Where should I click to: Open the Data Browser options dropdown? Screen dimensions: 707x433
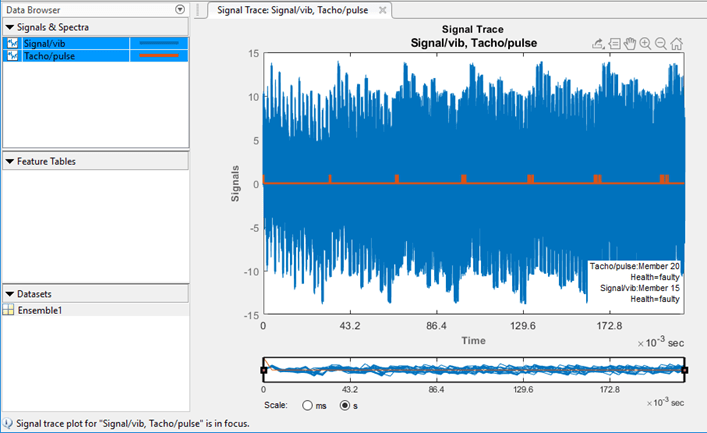tap(180, 9)
